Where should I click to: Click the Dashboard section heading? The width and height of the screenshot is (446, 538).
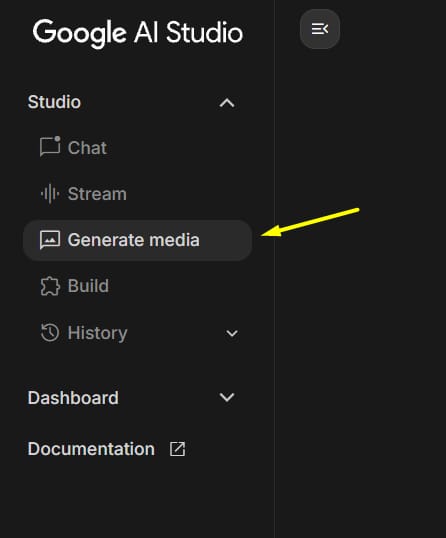(x=73, y=398)
